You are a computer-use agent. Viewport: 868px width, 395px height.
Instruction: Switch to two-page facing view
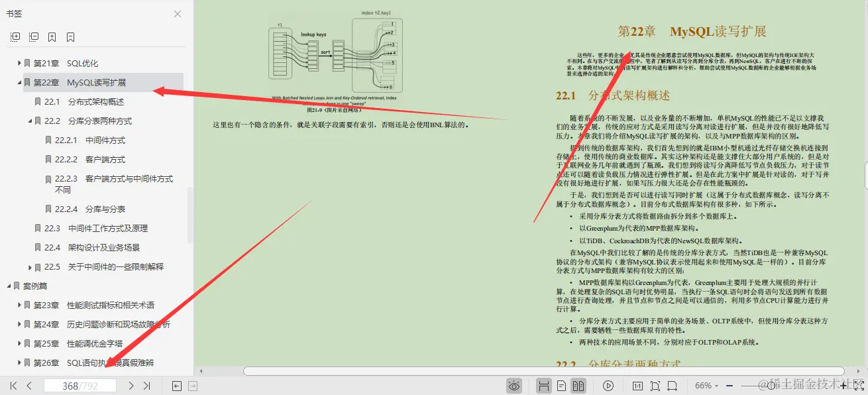pyautogui.click(x=580, y=385)
